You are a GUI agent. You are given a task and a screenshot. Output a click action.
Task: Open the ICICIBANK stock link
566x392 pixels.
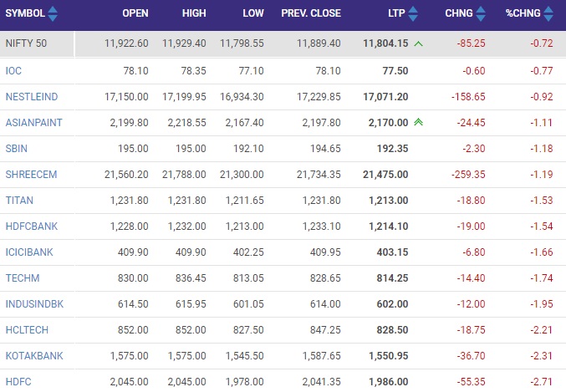(29, 252)
